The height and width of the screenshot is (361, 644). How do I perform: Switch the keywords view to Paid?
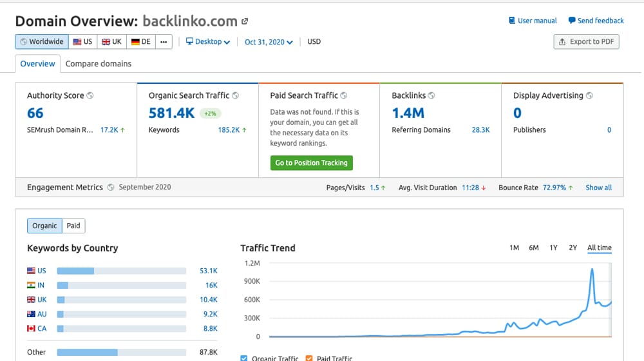pos(73,226)
